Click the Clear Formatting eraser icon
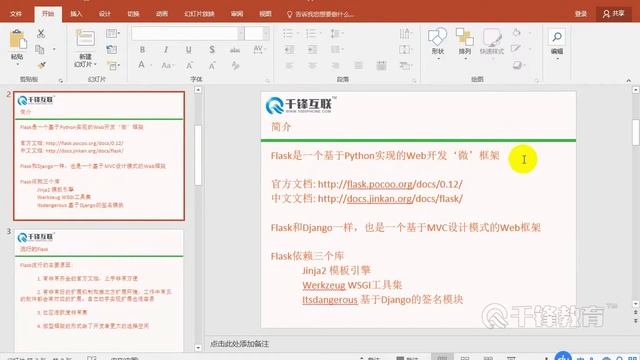640x360 pixels. click(x=236, y=65)
